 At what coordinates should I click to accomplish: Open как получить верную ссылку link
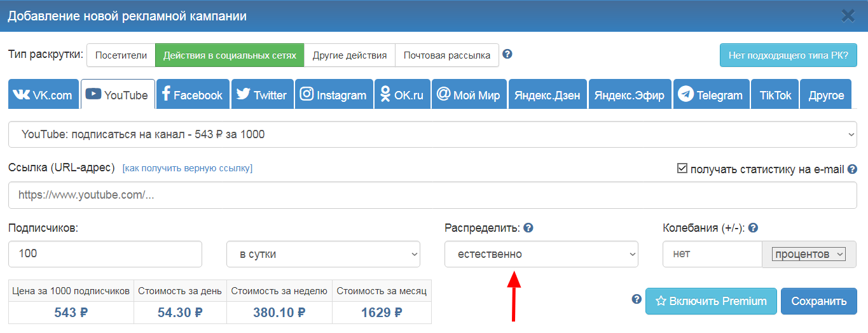point(187,168)
